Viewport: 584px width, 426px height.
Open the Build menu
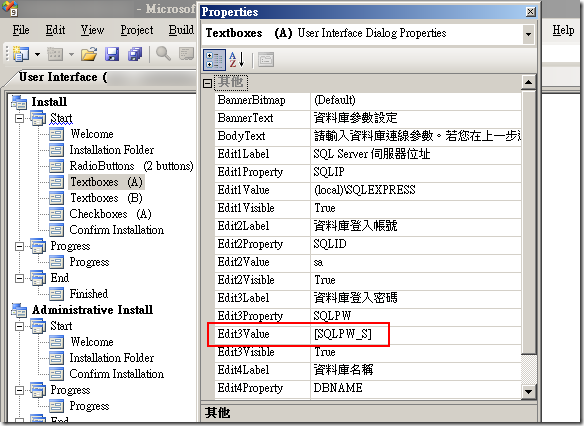(181, 30)
